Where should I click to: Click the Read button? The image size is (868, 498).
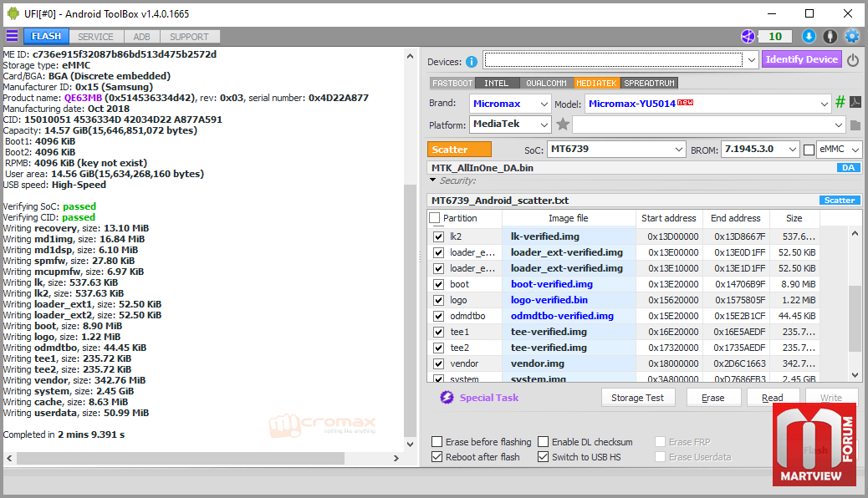point(772,396)
